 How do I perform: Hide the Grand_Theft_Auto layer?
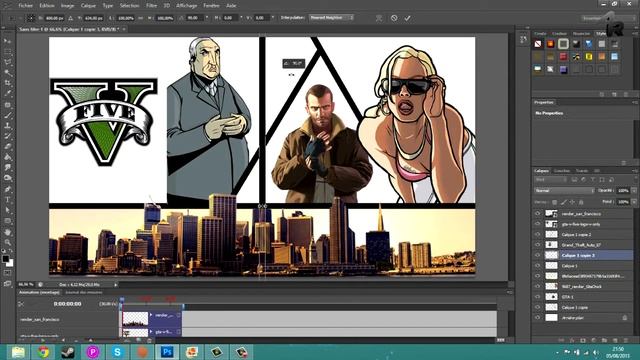click(537, 245)
